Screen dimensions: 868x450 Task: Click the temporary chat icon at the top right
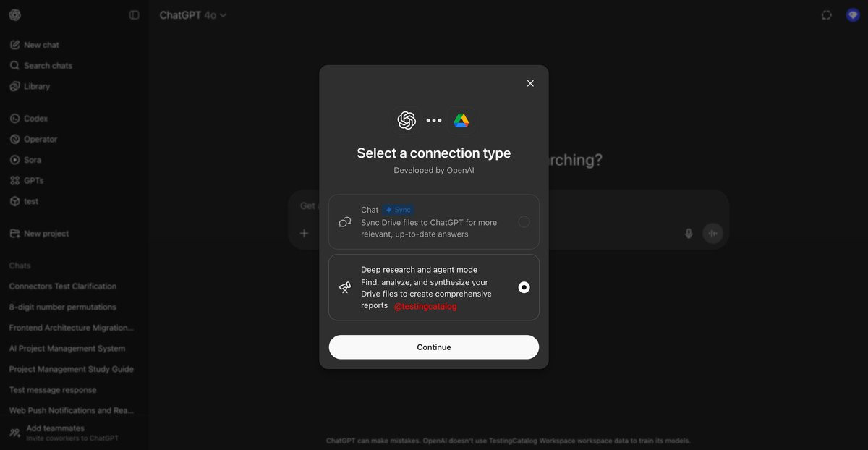(827, 15)
